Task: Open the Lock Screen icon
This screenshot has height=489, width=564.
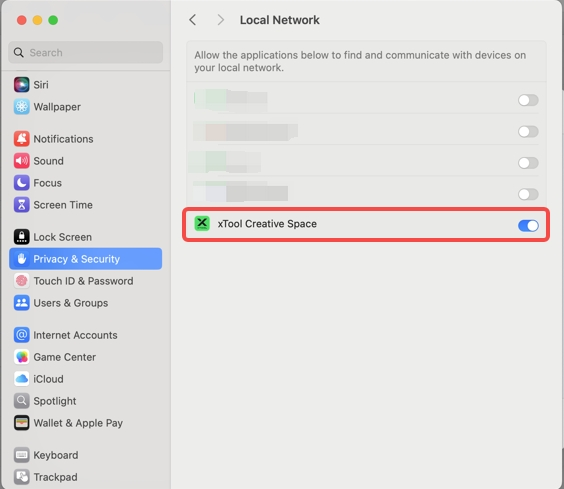Action: pos(22,237)
